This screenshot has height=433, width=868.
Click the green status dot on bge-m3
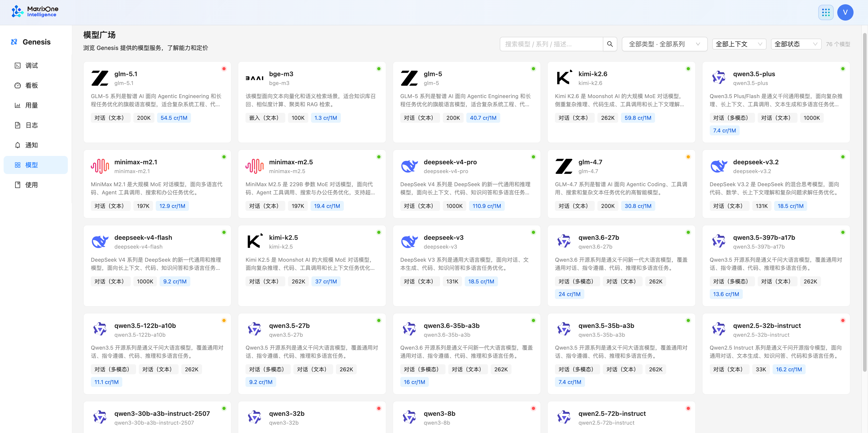tap(379, 69)
